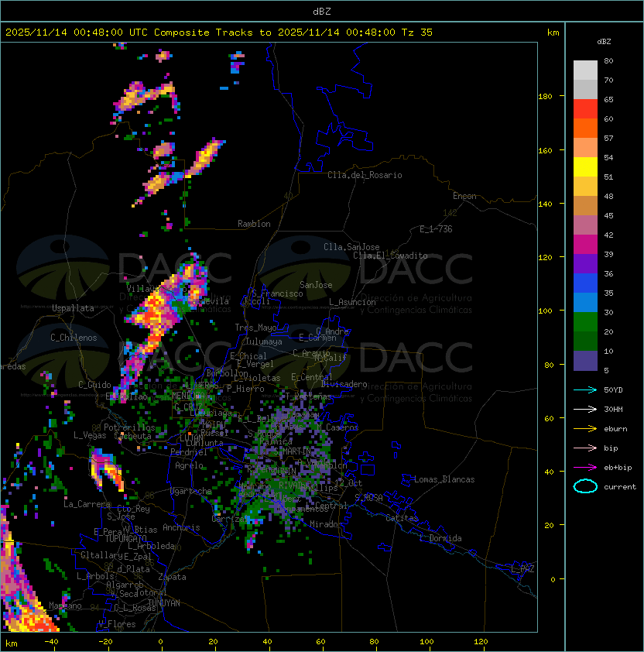Screen dimensions: 644x652
Task: Click the 'Clla.El_Cavadito' label
Action: 390,256
